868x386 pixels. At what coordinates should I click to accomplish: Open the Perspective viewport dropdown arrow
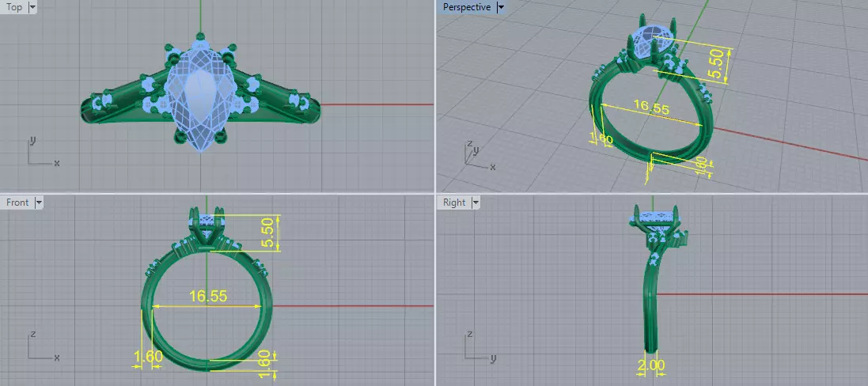500,7
